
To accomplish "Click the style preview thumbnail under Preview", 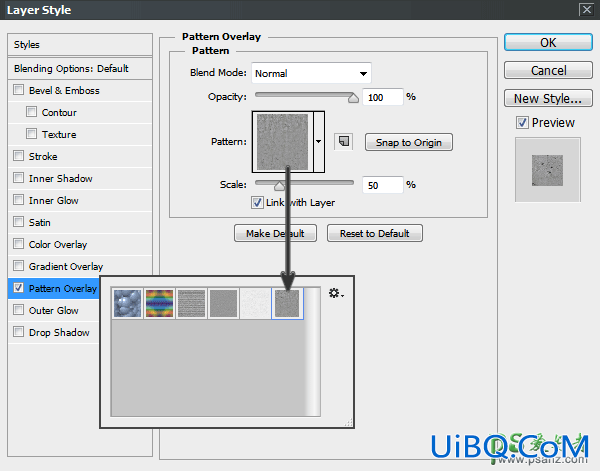I will [547, 170].
